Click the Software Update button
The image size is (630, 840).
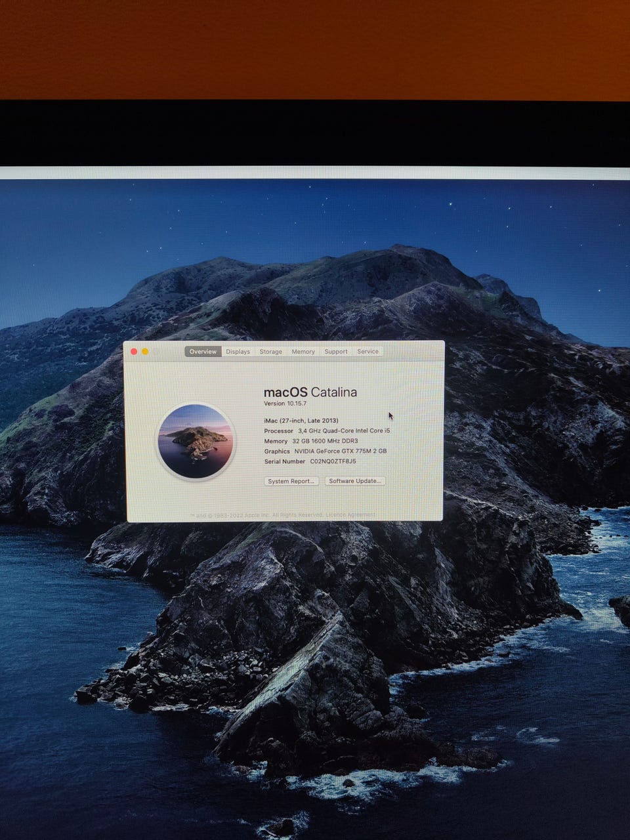click(354, 481)
